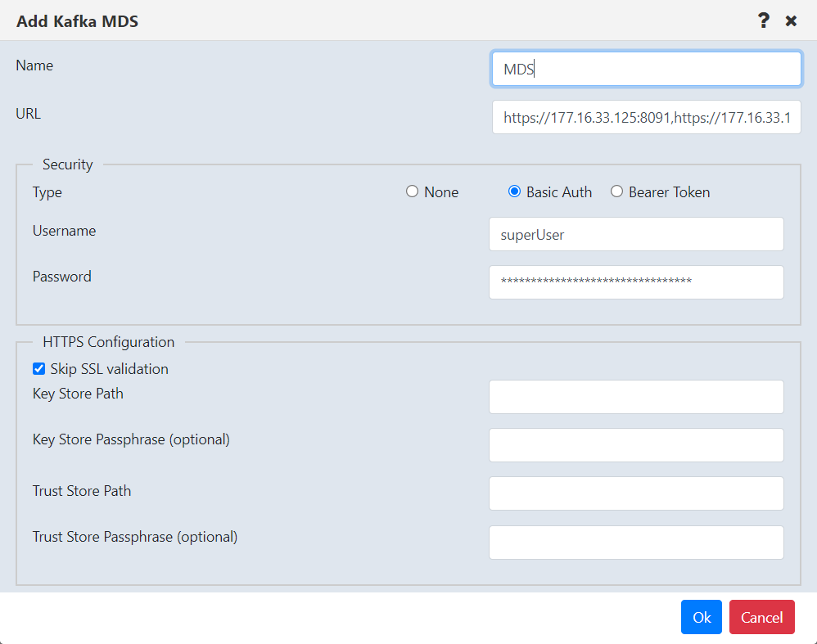Image resolution: width=817 pixels, height=644 pixels.
Task: Select the None security type
Action: (x=412, y=191)
